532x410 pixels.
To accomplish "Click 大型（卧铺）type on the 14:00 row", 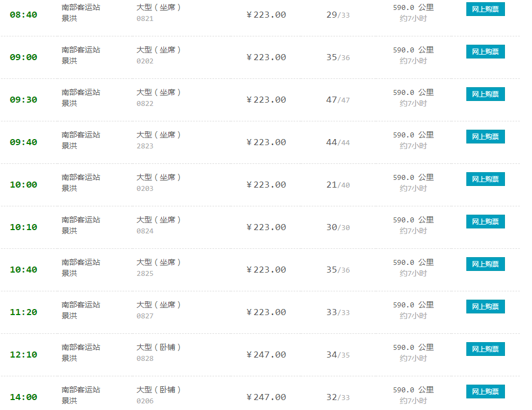I will (159, 390).
